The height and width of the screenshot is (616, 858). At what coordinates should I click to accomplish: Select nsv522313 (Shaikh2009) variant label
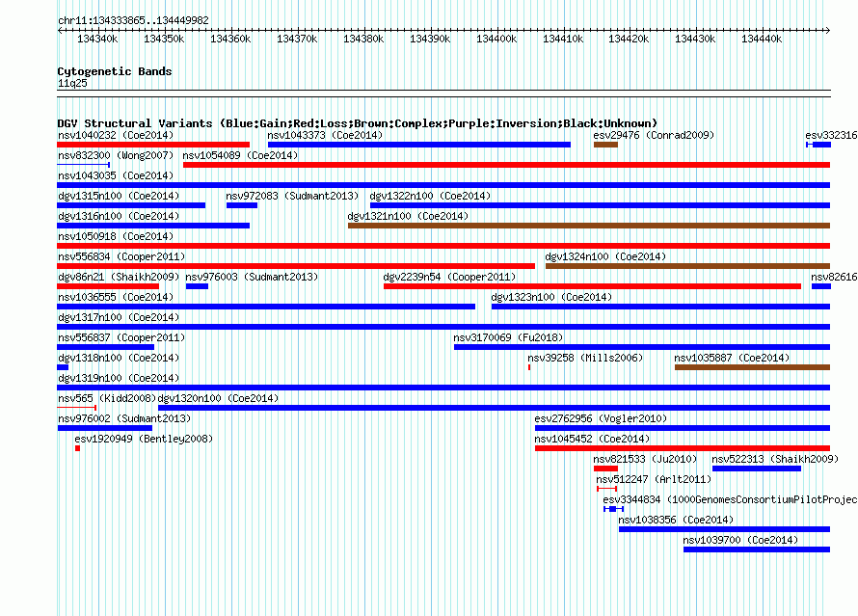pyautogui.click(x=775, y=459)
